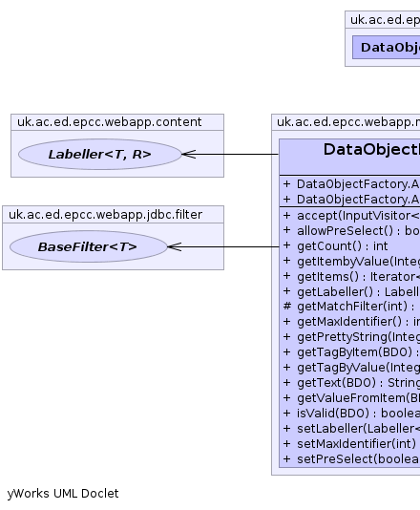The image size is (420, 510).
Task: Click the getLabeller() method entry
Action: pos(349,292)
